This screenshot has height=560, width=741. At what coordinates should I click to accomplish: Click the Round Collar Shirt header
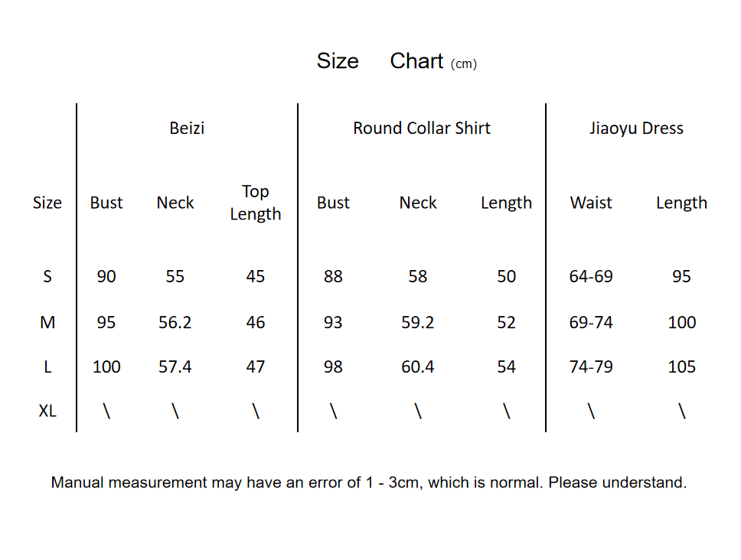[x=422, y=129]
